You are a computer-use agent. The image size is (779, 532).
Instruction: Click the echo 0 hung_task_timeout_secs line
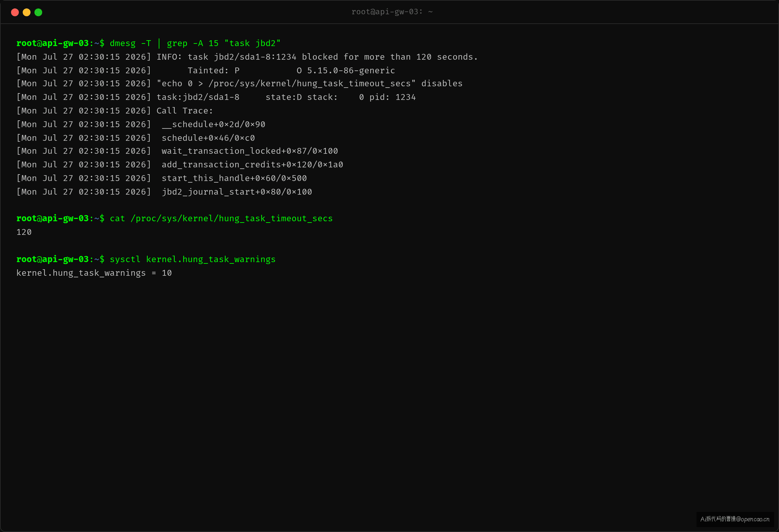[239, 83]
